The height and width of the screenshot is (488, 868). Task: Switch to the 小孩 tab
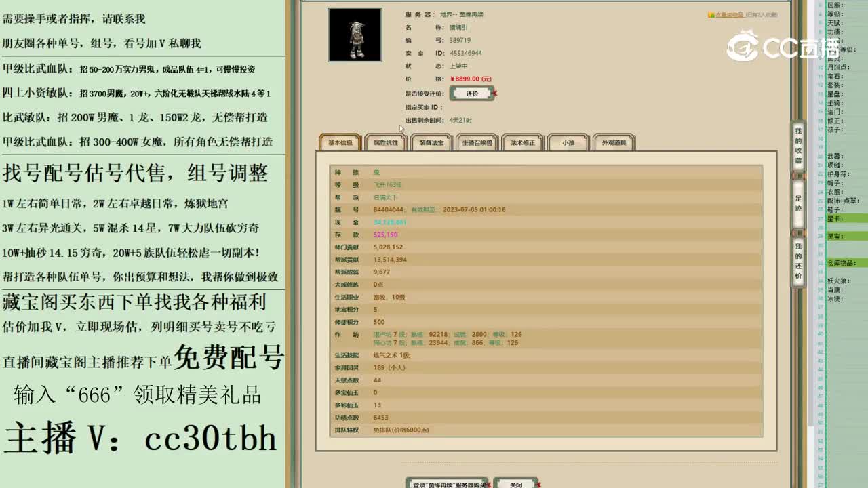pyautogui.click(x=568, y=142)
